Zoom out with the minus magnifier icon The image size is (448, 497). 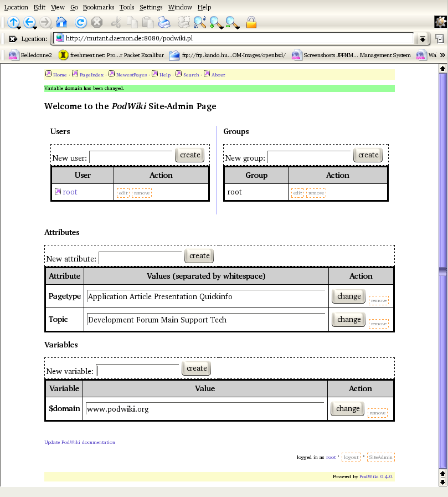(x=231, y=22)
